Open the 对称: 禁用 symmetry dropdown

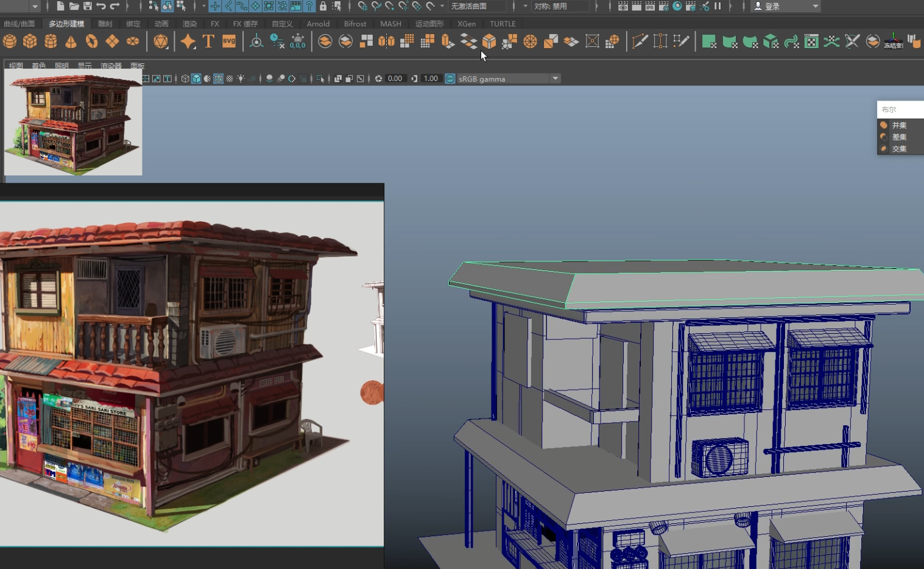pos(560,6)
